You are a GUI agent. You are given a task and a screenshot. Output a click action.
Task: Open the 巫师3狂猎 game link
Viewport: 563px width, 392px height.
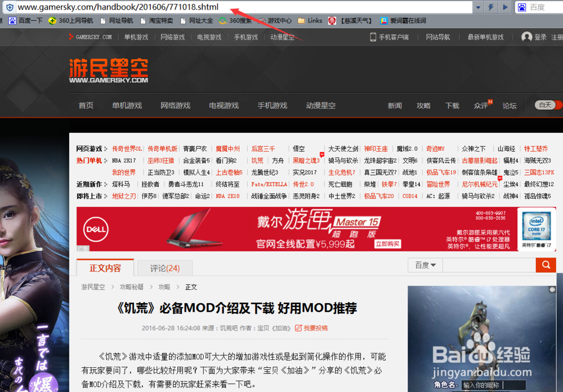tap(161, 160)
